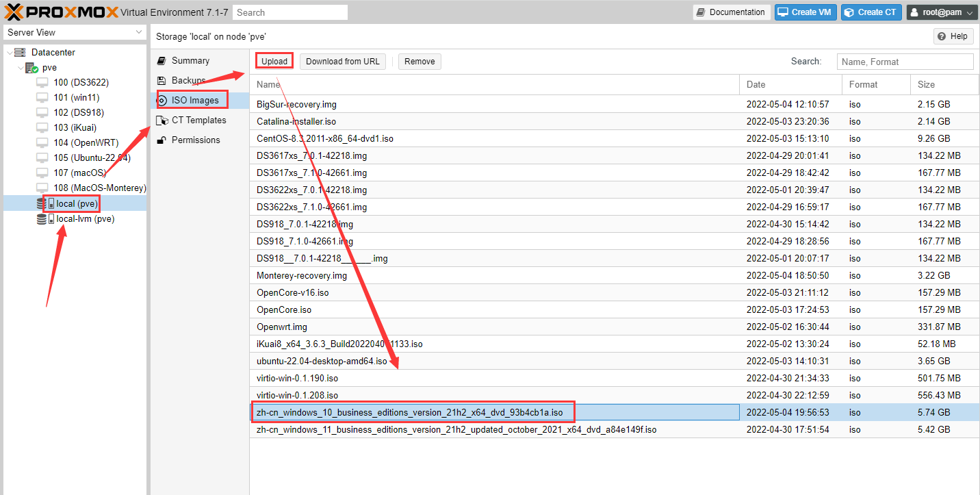Click the VM 101 (win11) monitor icon
The image size is (980, 495).
coord(43,98)
